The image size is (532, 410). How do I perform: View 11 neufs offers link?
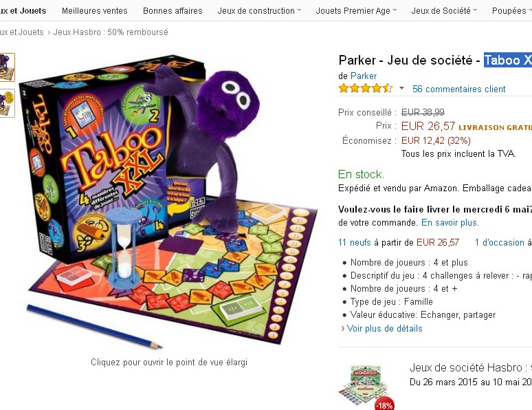pyautogui.click(x=355, y=242)
